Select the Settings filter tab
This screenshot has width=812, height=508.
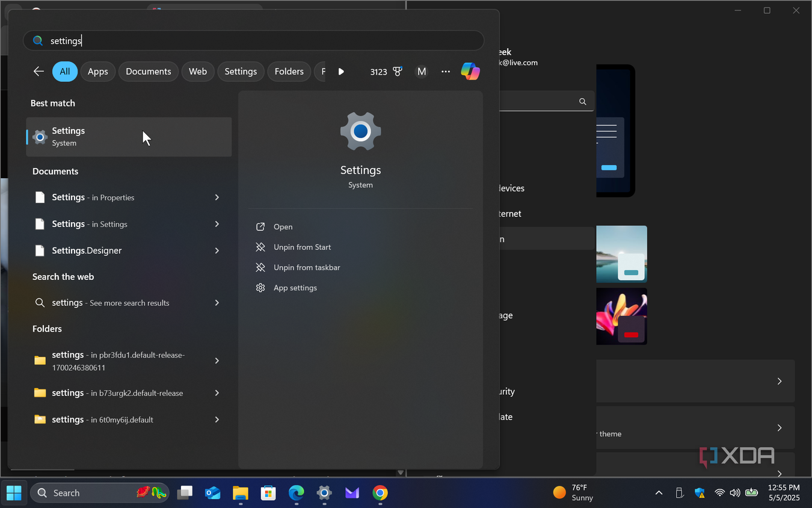tap(241, 72)
